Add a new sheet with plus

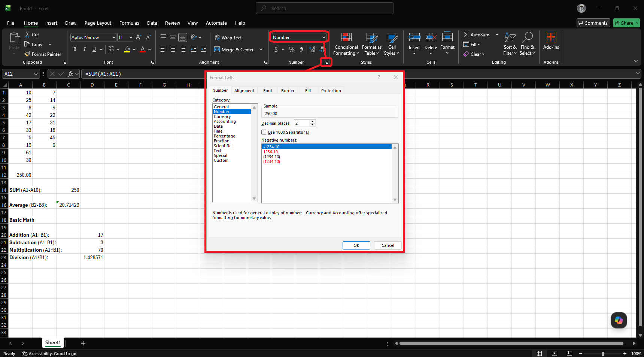[x=83, y=343]
